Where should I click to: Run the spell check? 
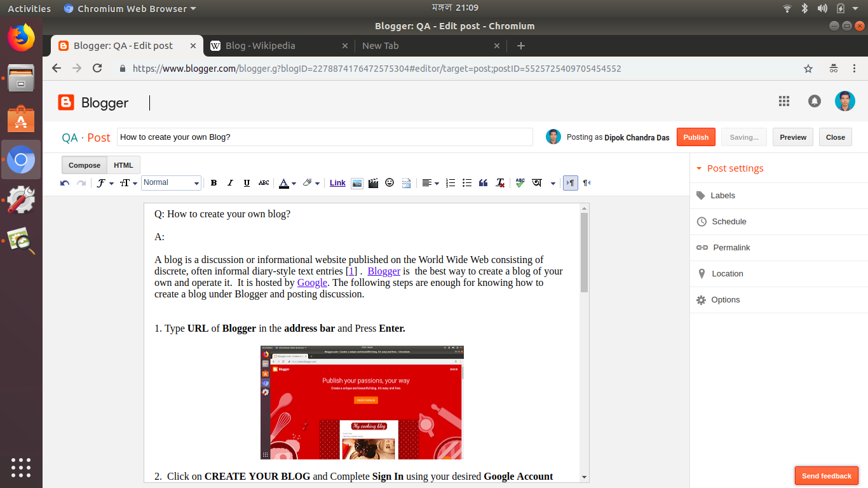520,183
